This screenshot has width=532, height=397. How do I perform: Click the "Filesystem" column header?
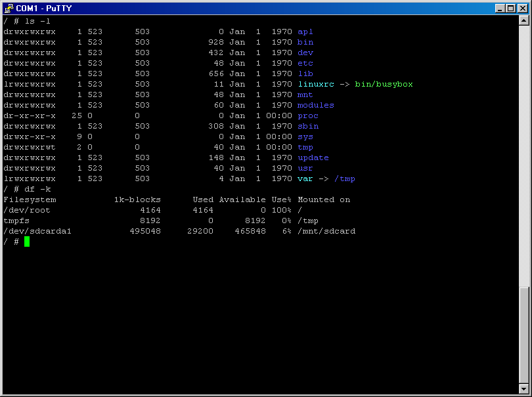(x=30, y=200)
